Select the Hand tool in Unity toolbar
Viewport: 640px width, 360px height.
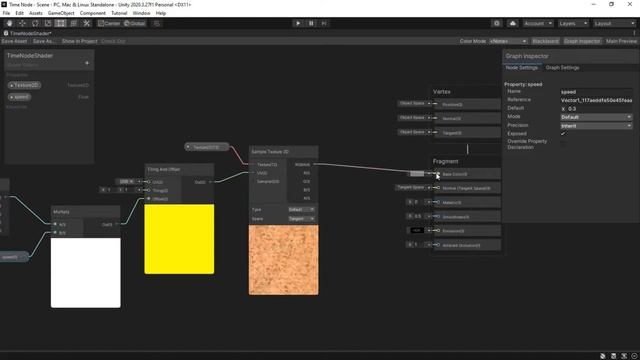[9, 23]
